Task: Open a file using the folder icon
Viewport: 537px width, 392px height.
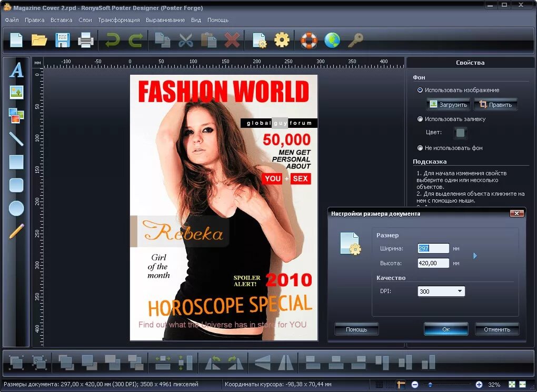Action: (x=39, y=40)
